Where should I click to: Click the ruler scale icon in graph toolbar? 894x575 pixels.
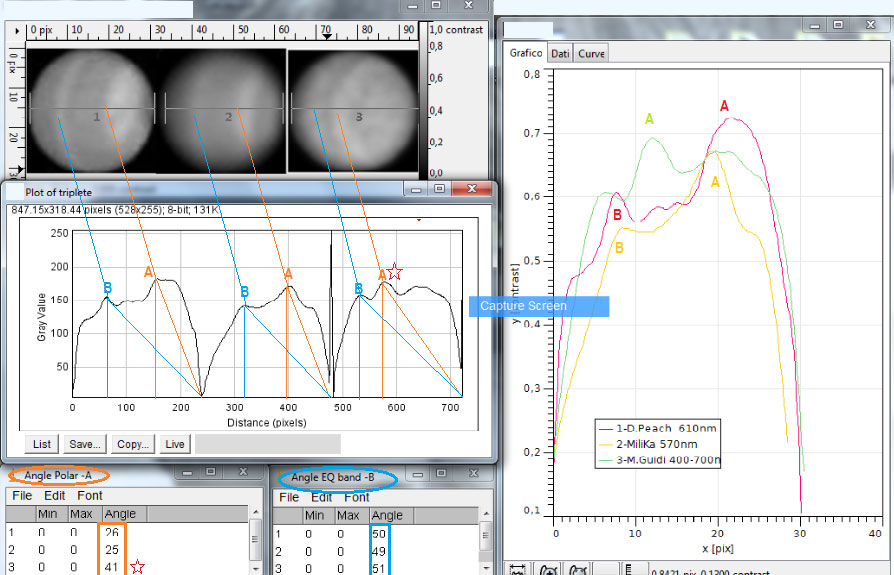click(633, 569)
